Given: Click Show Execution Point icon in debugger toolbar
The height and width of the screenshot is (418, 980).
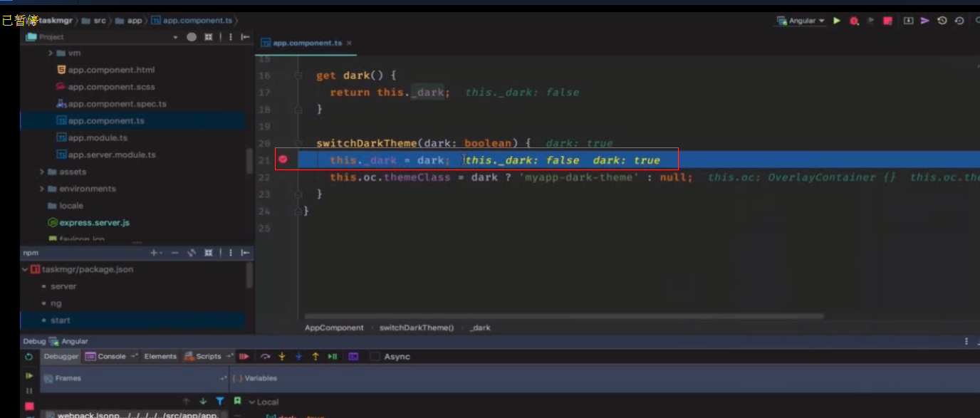Looking at the screenshot, I should (x=244, y=356).
